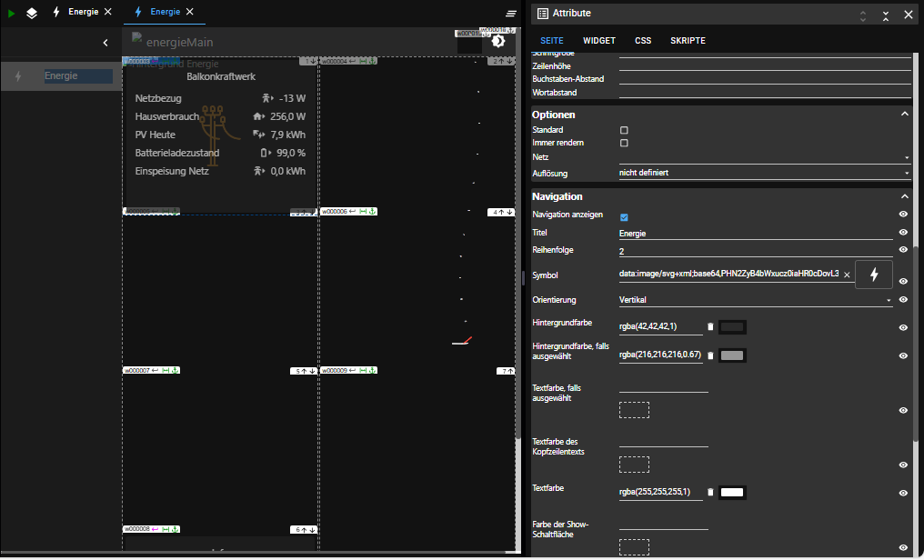Image resolution: width=924 pixels, height=560 pixels.
Task: Collapse all groups in Attribute panel
Action: pyautogui.click(x=885, y=15)
